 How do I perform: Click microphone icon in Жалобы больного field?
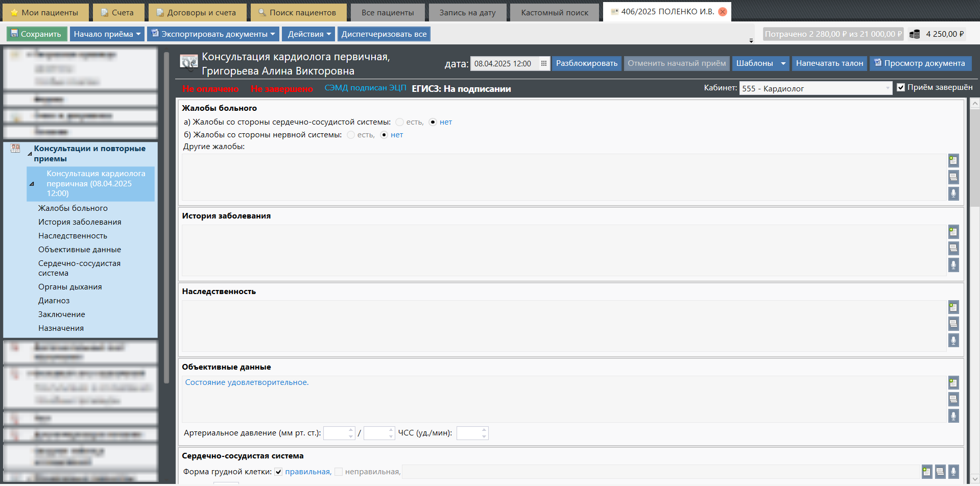coord(953,193)
